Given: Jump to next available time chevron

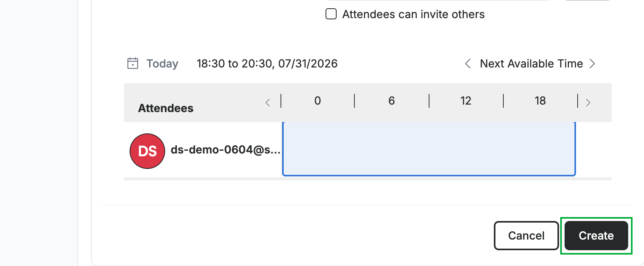Looking at the screenshot, I should point(592,64).
